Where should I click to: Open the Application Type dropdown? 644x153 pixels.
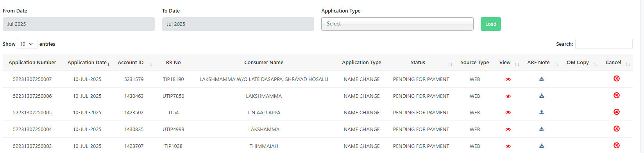[x=397, y=24]
